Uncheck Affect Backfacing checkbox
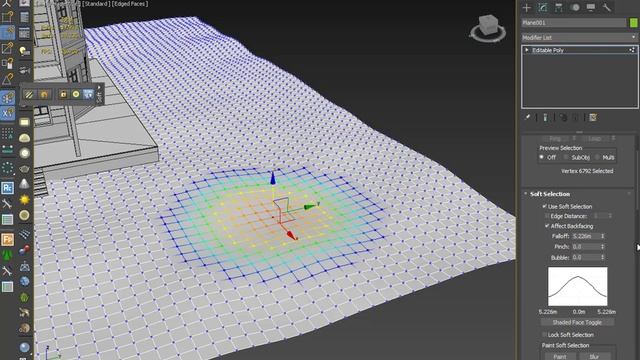This screenshot has height=360, width=640. coord(547,226)
